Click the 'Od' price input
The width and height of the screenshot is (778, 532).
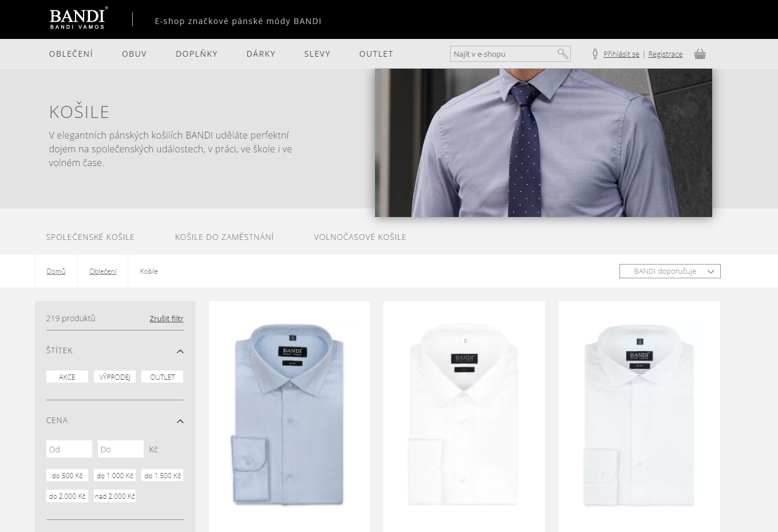click(69, 449)
